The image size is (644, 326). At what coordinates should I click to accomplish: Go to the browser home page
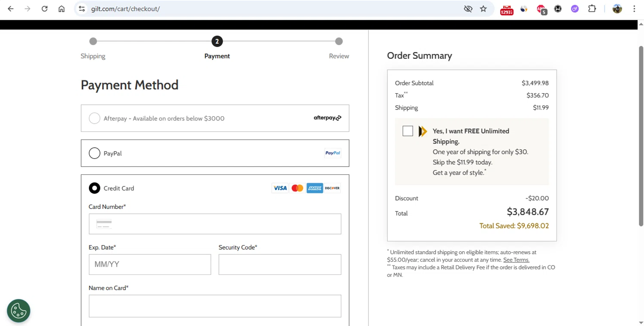[x=61, y=9]
